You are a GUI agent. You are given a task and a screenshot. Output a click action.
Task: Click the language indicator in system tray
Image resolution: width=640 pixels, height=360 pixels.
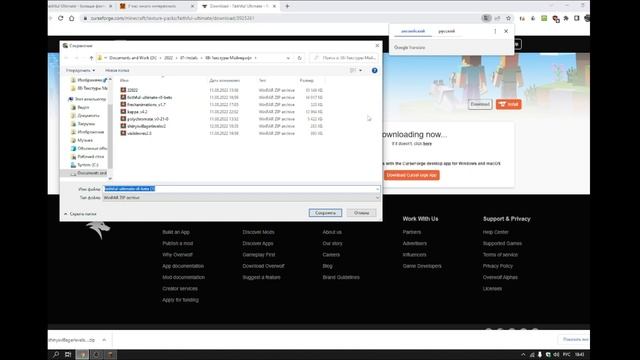click(567, 354)
